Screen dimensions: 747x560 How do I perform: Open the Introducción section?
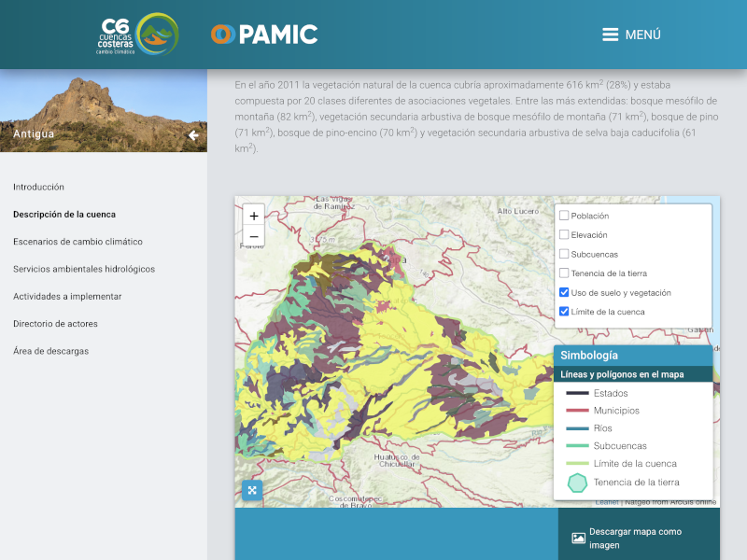(39, 187)
